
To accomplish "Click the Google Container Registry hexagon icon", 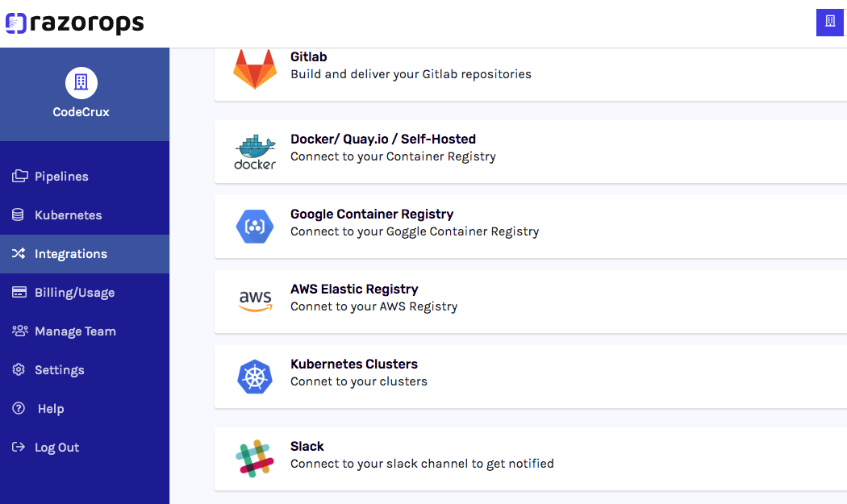I will pyautogui.click(x=255, y=227).
